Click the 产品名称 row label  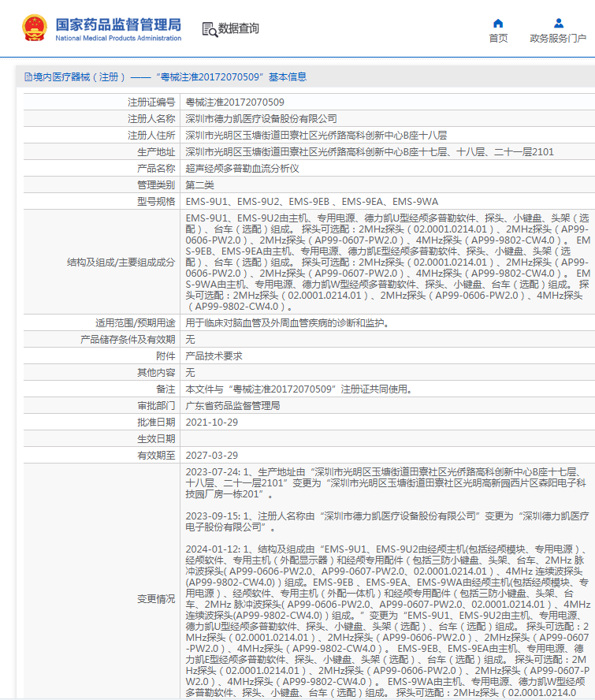[156, 169]
